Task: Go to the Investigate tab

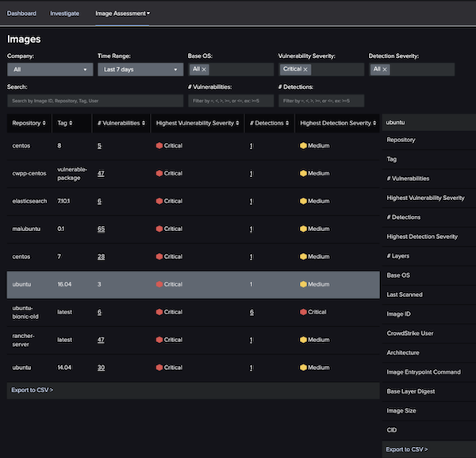Action: point(64,13)
